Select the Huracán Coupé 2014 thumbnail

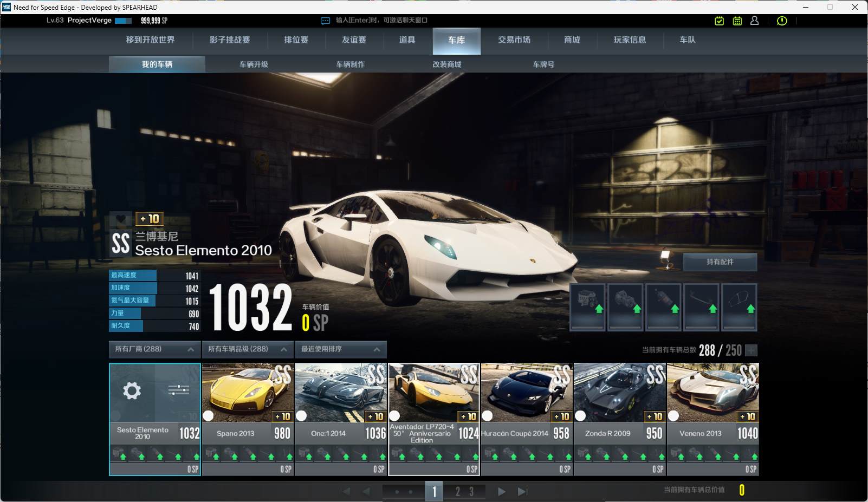point(527,393)
